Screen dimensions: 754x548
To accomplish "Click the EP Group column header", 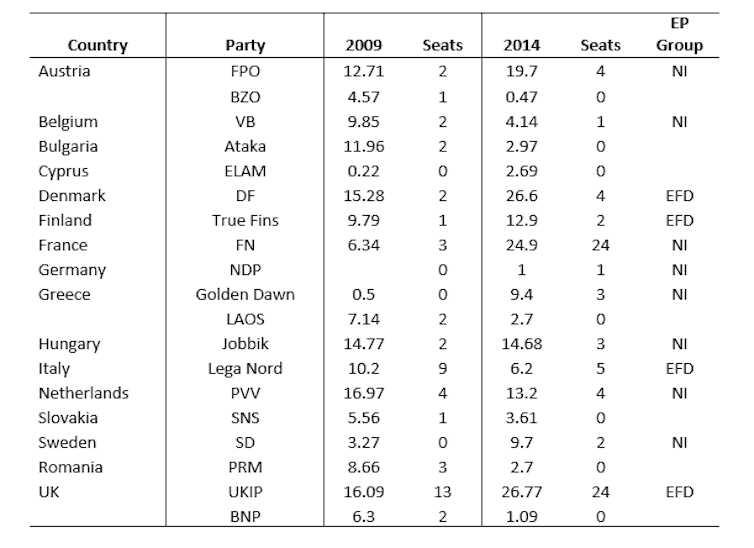I will coord(679,34).
